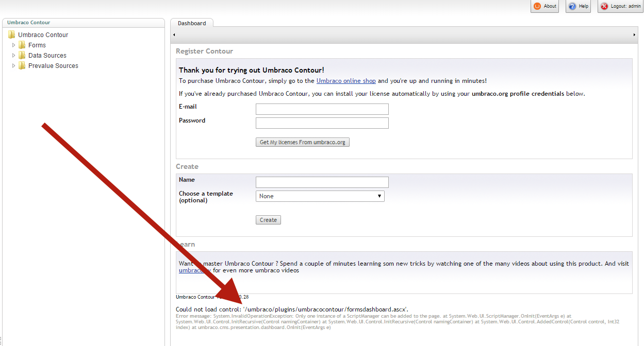Expand the Forms tree node

14,45
